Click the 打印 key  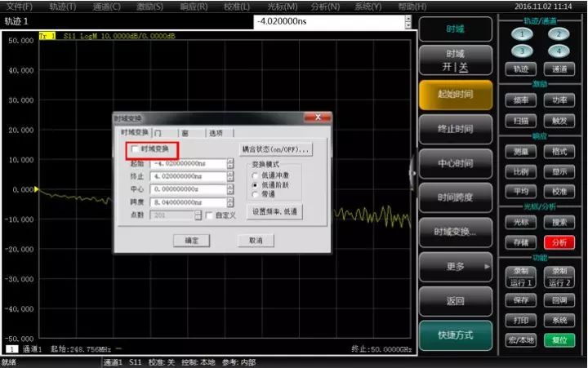[520, 321]
